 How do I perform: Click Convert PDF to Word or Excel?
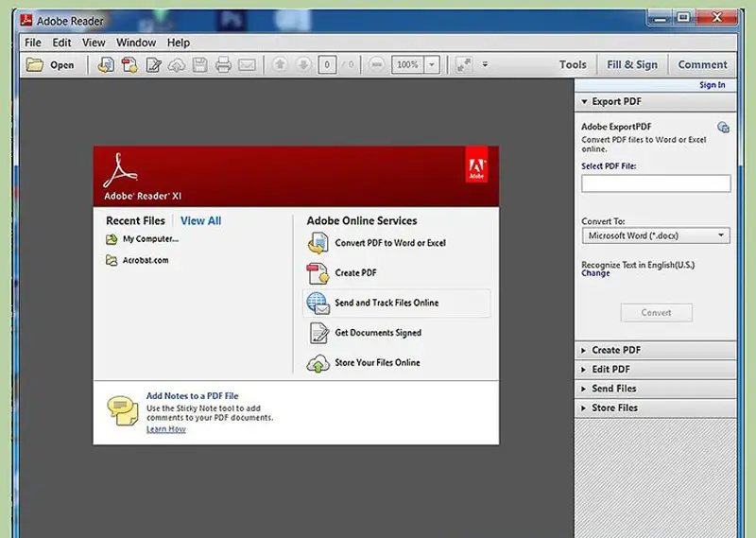[390, 243]
